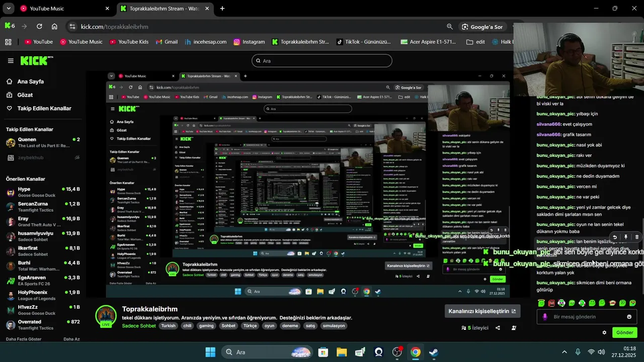This screenshot has width=644, height=362.
Task: Reload the Kick page
Action: 39,26
